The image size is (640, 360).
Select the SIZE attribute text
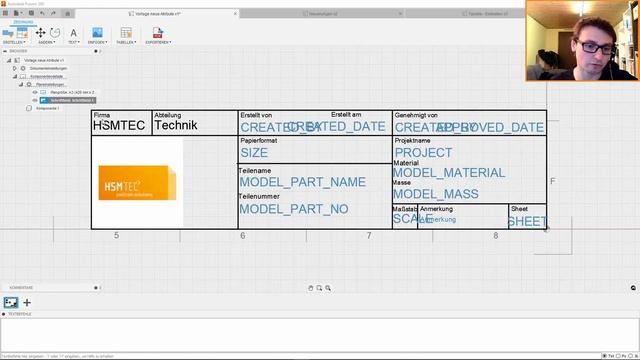tap(254, 153)
